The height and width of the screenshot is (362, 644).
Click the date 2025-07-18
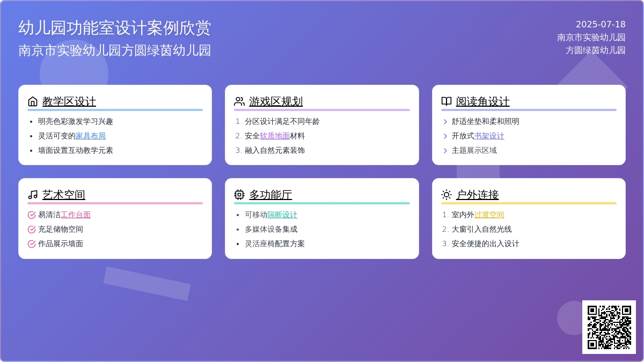(601, 24)
